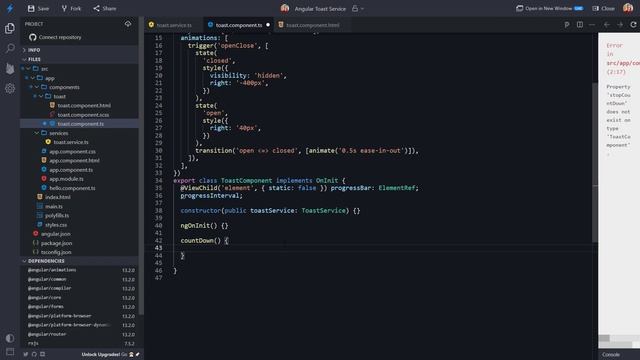This screenshot has height=360, width=640.
Task: Click the StackBlitz lightning bolt logo
Action: (10, 8)
